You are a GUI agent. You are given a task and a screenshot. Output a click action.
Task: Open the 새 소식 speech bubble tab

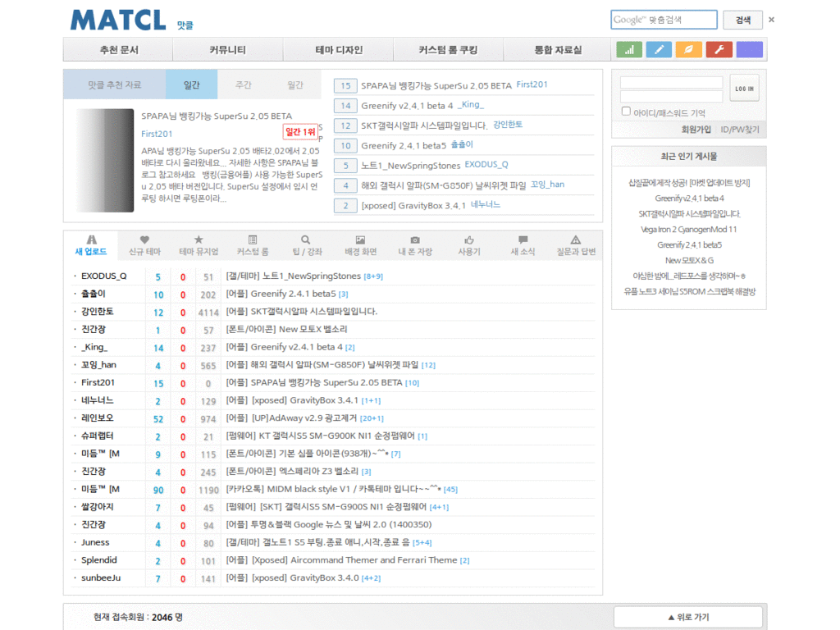523,245
